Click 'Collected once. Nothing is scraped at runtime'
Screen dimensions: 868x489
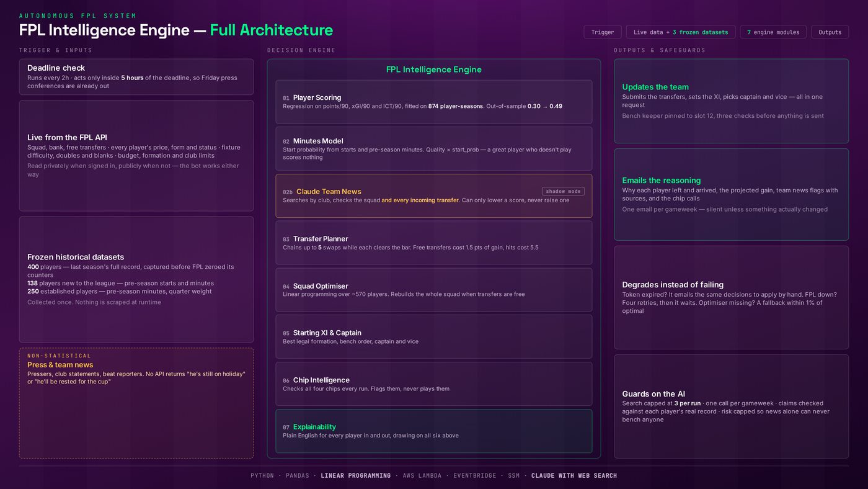[94, 302]
